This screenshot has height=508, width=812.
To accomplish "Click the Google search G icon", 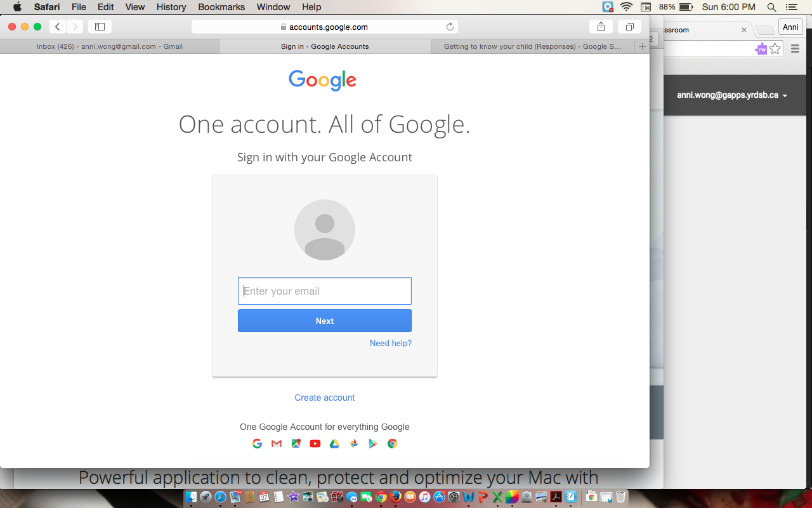I will 257,444.
